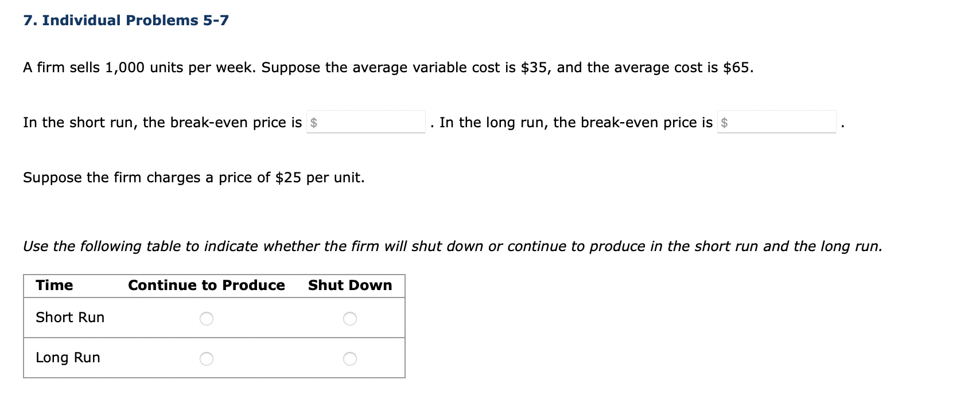Click the Short Run row label
The width and height of the screenshot is (980, 407).
[x=70, y=317]
